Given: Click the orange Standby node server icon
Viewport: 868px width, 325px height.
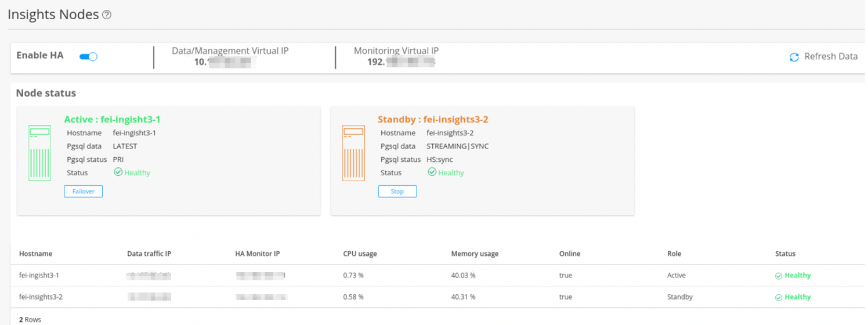Looking at the screenshot, I should (353, 153).
